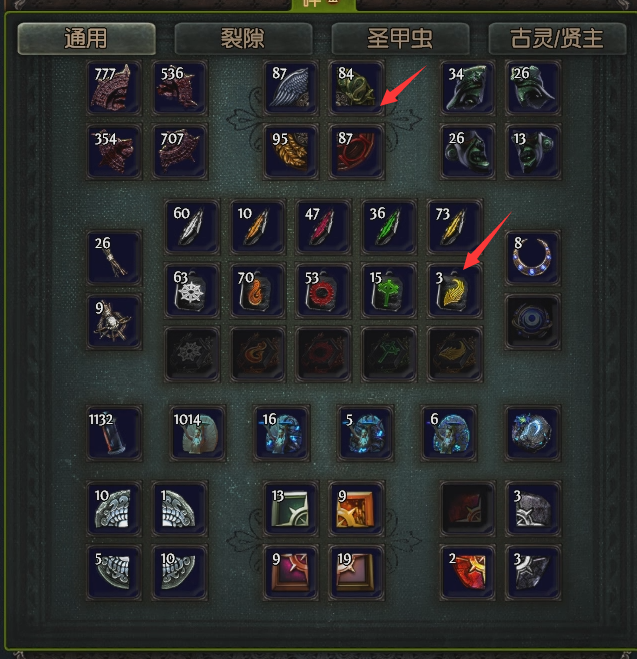Choose the map fragment stack showing 1014
The height and width of the screenshot is (659, 637).
(197, 433)
